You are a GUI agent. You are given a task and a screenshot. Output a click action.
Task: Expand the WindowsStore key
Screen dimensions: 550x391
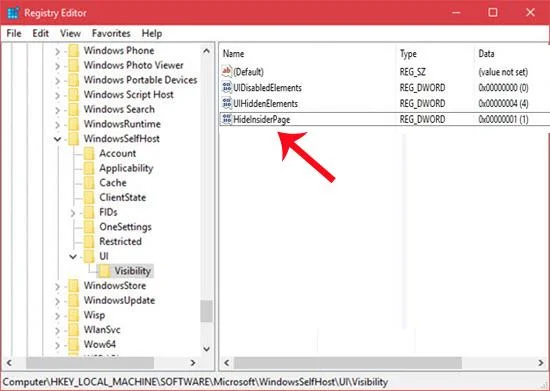(x=58, y=287)
